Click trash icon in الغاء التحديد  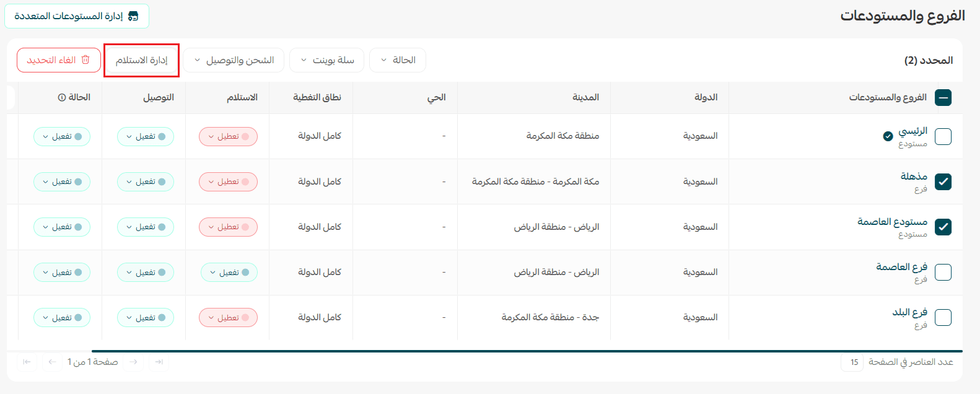[x=85, y=59]
